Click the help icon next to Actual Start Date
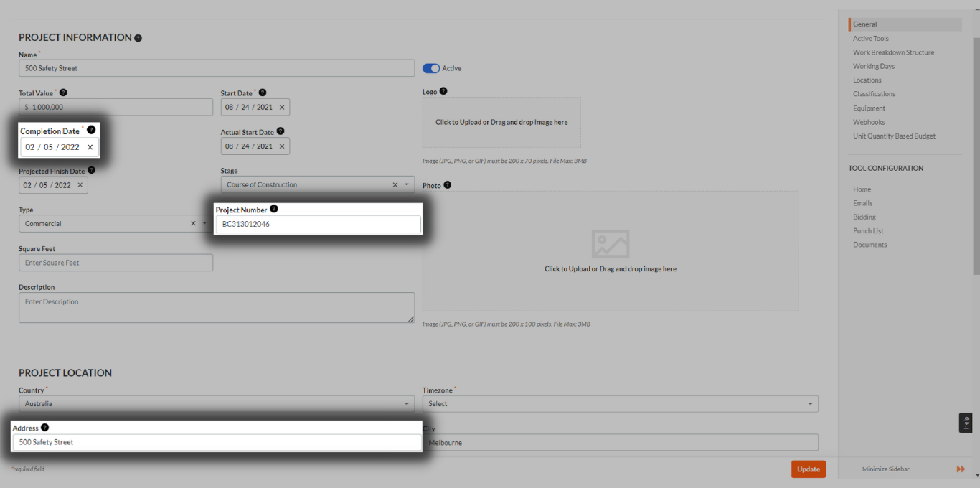 point(281,131)
